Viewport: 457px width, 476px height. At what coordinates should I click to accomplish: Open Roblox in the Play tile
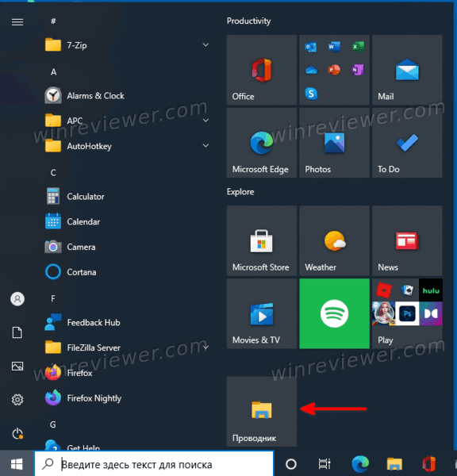coord(384,290)
